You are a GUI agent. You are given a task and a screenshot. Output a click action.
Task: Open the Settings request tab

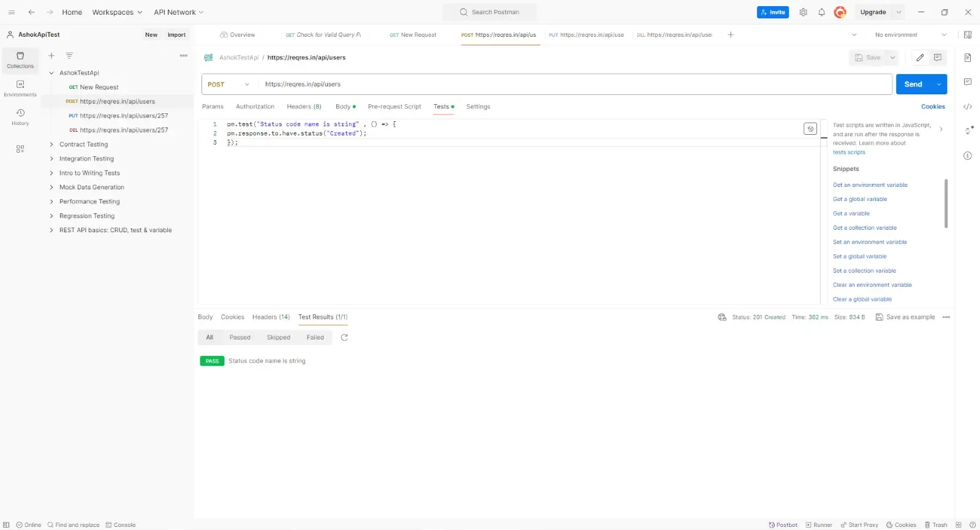(x=478, y=107)
